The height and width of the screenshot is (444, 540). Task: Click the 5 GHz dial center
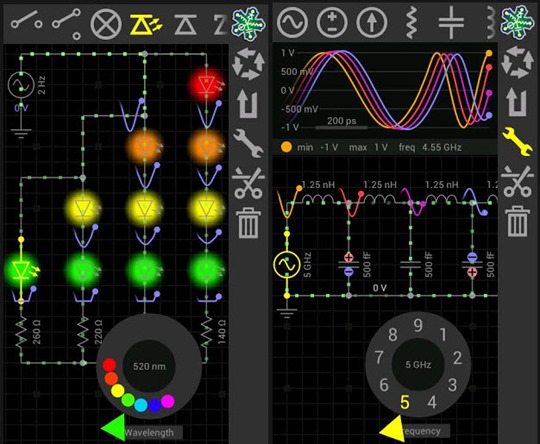418,364
